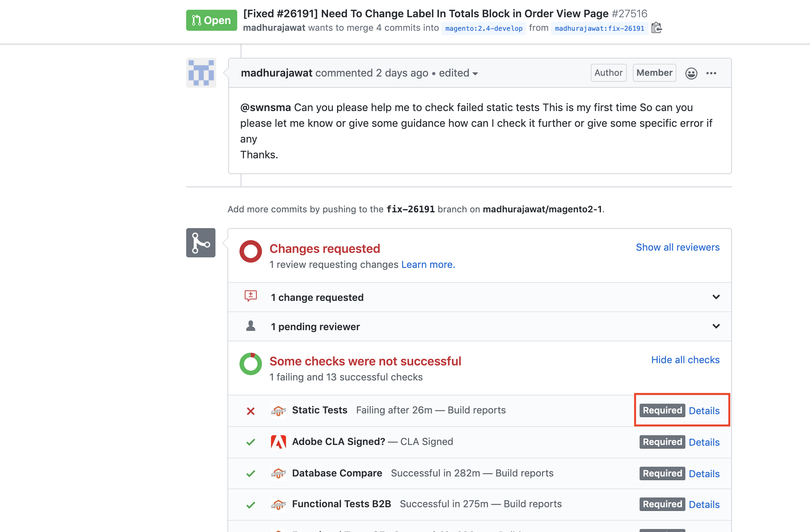This screenshot has height=532, width=810.
Task: Click the pull request title text
Action: [x=426, y=14]
